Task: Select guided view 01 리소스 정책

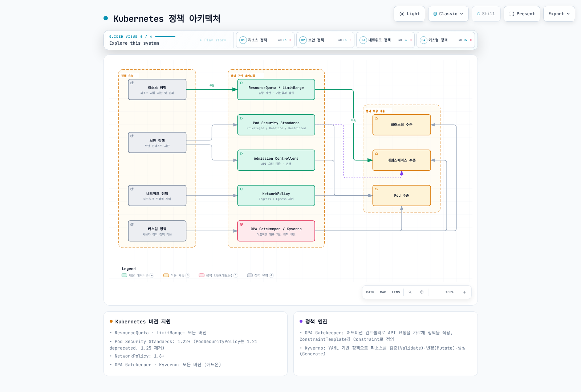Action: (265, 40)
